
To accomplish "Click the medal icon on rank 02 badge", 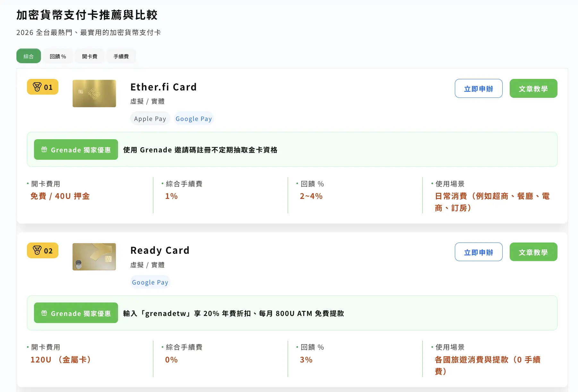I will [x=37, y=250].
